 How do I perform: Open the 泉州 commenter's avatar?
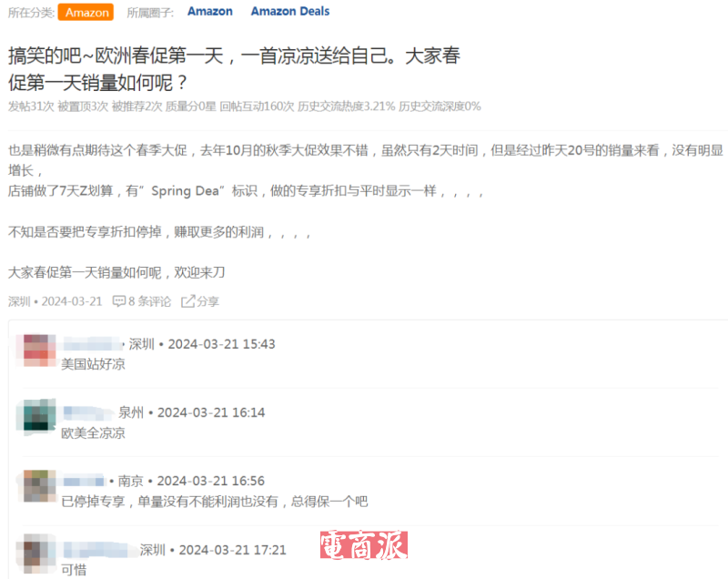pyautogui.click(x=36, y=416)
